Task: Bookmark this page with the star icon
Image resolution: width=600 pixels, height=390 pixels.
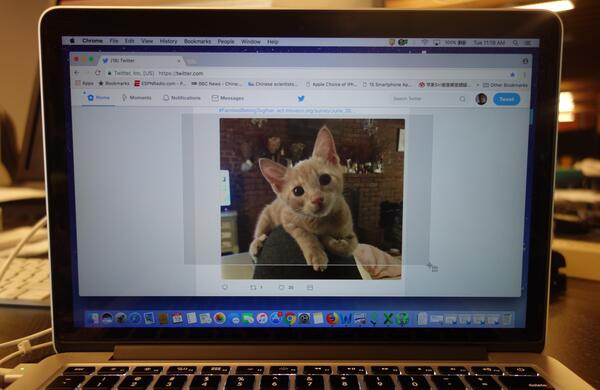Action: [512, 74]
